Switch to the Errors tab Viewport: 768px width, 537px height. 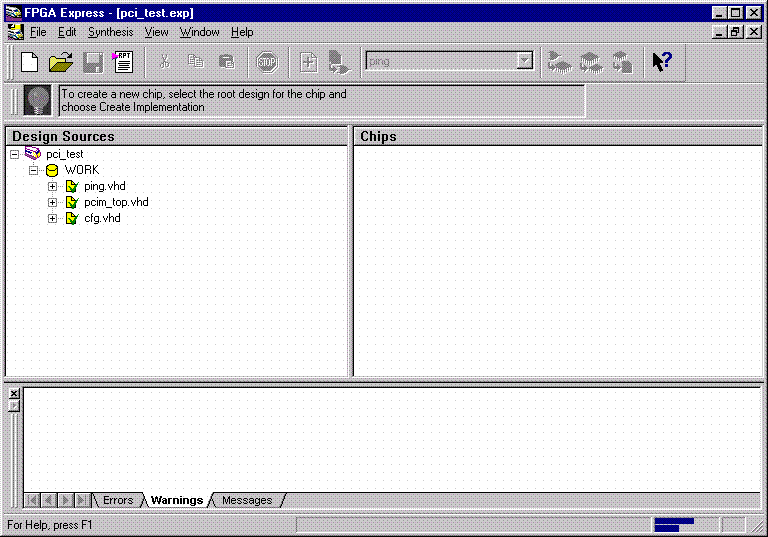point(117,500)
